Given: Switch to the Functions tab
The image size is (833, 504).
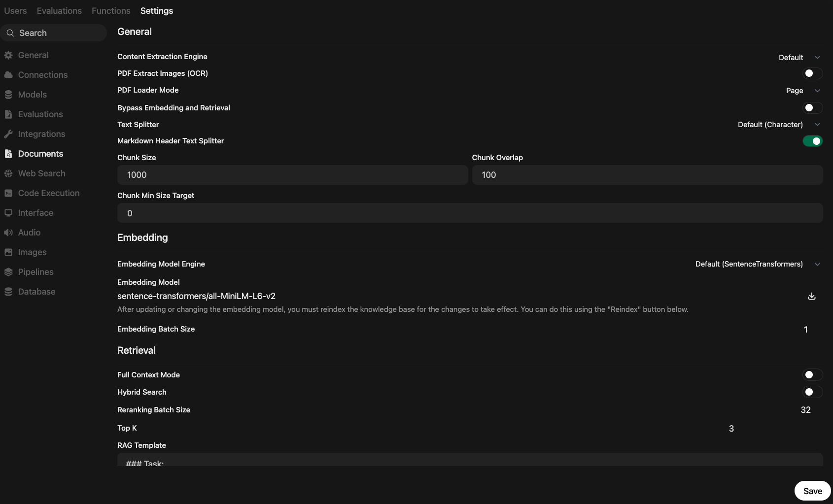Looking at the screenshot, I should pos(111,11).
